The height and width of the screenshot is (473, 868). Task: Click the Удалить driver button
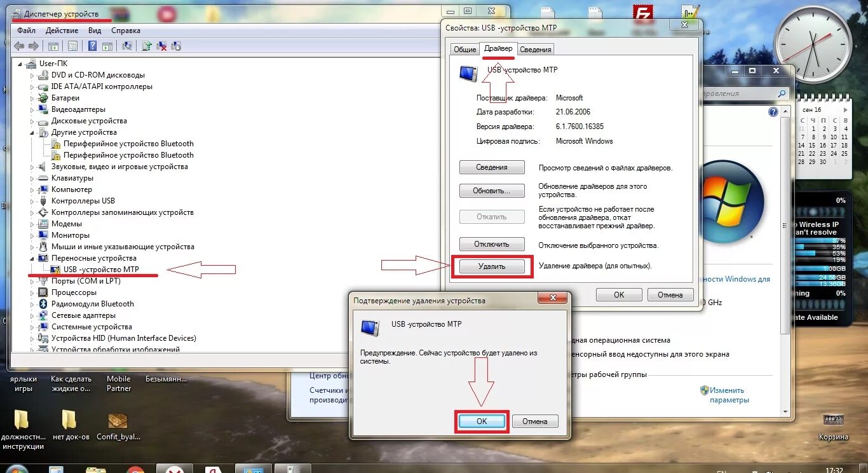pyautogui.click(x=492, y=266)
